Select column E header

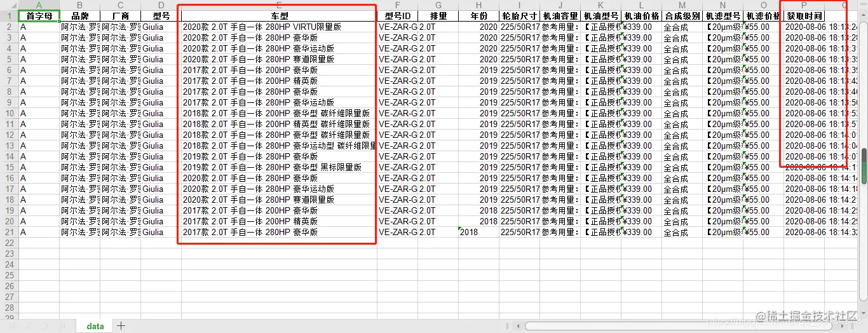pos(279,5)
